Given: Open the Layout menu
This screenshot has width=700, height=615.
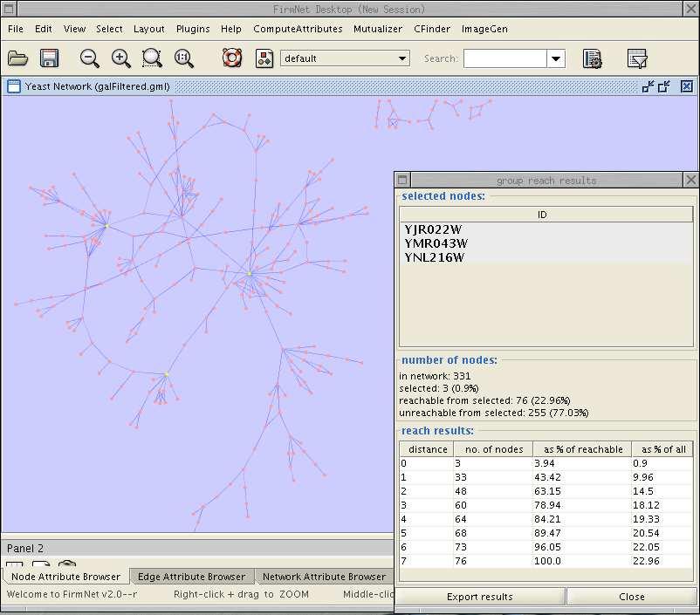Looking at the screenshot, I should coord(149,29).
